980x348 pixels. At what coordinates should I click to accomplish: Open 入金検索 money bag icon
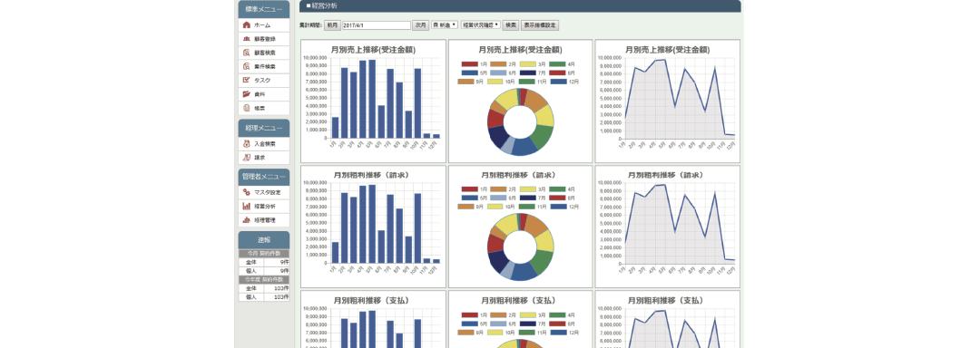[246, 143]
